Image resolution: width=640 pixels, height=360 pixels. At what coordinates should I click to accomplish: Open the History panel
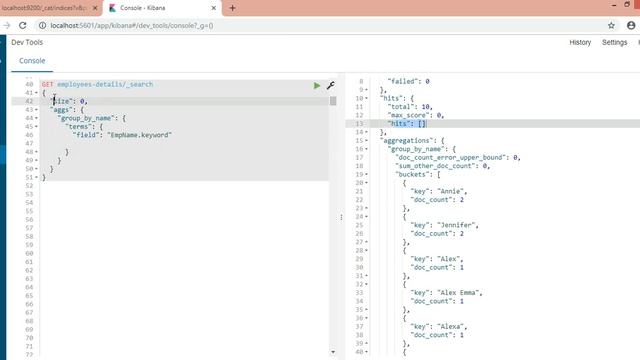point(580,42)
